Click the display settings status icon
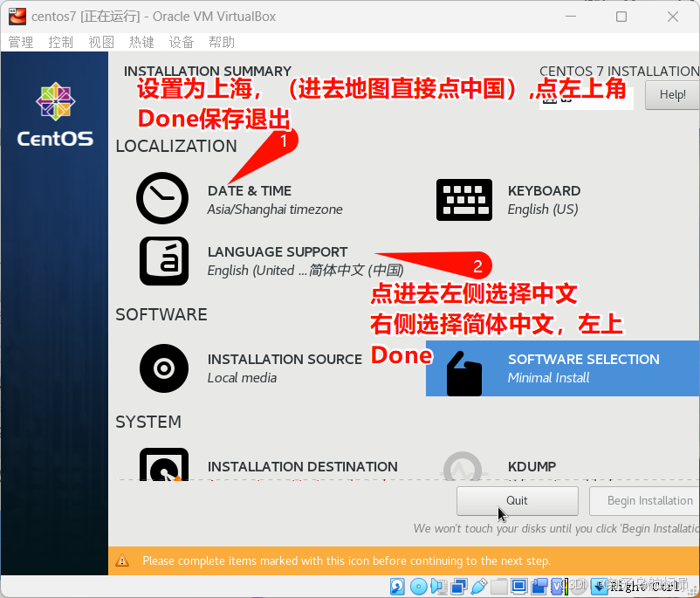The image size is (700, 598). click(x=518, y=586)
